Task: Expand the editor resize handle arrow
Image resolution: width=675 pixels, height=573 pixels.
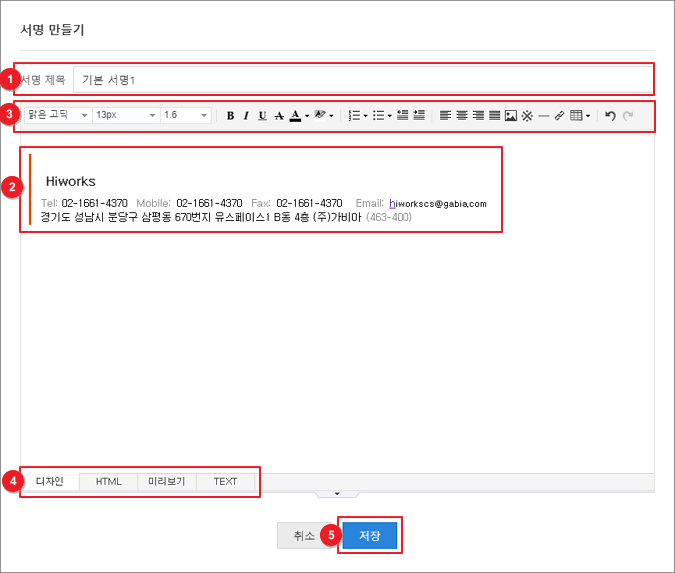Action: point(337,494)
